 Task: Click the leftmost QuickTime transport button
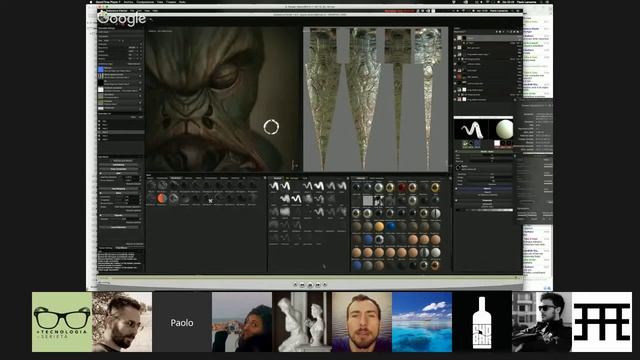pyautogui.click(x=295, y=284)
